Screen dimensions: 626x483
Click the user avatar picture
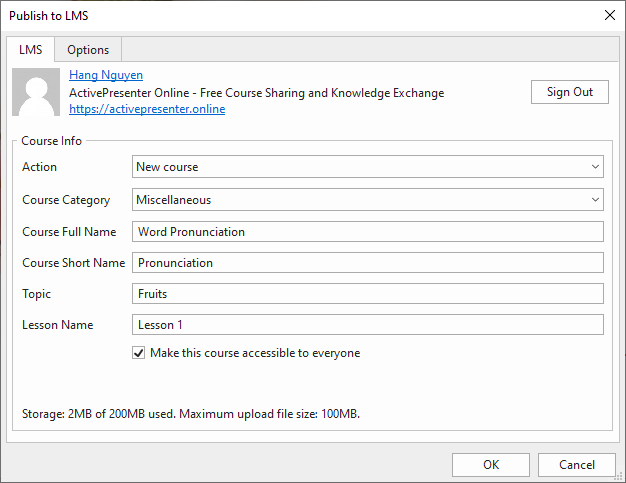click(x=36, y=92)
